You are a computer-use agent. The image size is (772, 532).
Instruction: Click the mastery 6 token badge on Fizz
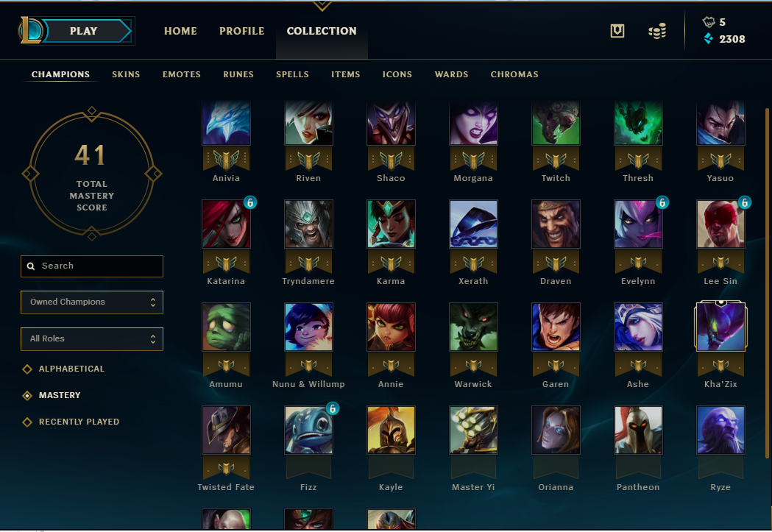click(333, 408)
